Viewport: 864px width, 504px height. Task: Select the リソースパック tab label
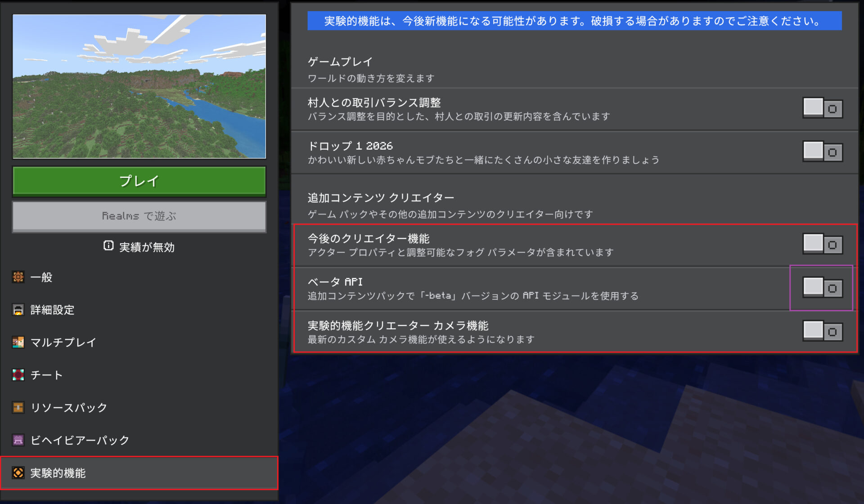pyautogui.click(x=68, y=408)
